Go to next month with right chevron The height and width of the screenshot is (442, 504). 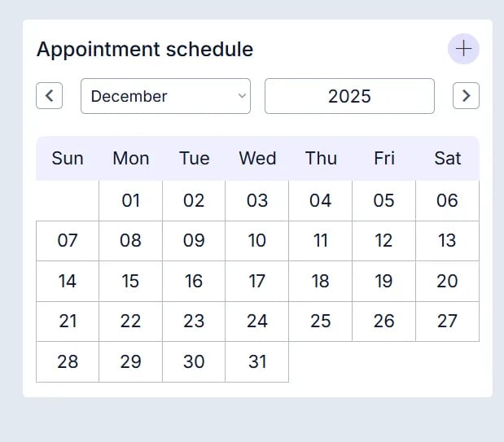[x=466, y=95]
